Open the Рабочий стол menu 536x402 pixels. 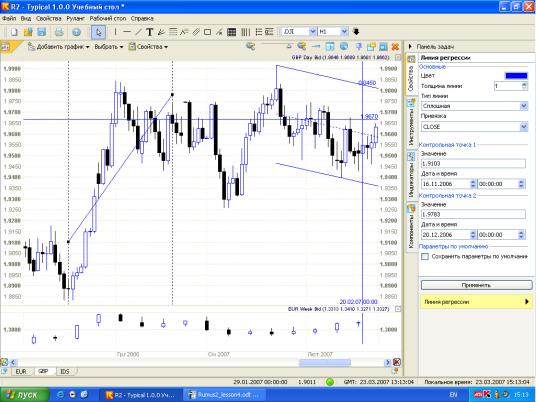click(x=108, y=18)
